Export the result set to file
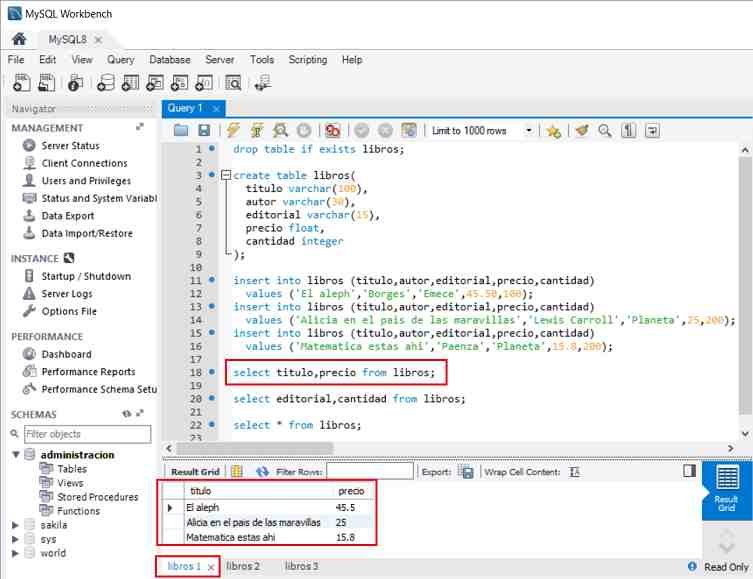753x579 pixels. [465, 471]
